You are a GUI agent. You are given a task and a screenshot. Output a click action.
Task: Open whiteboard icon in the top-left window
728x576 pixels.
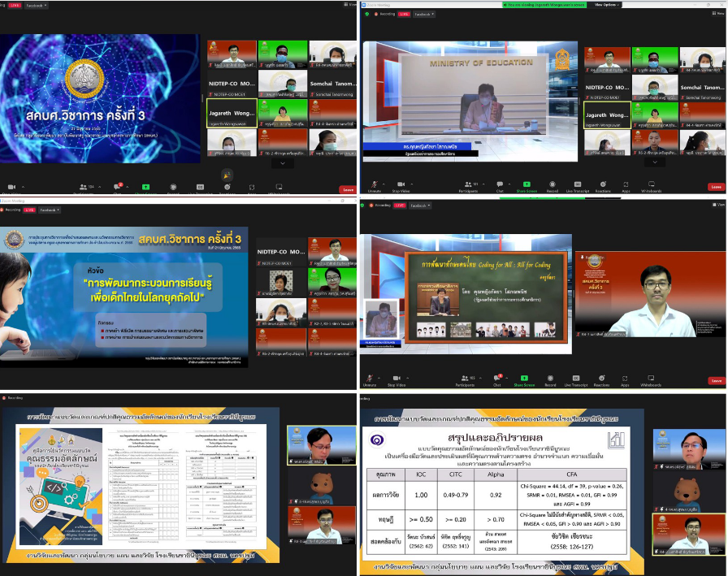point(279,187)
